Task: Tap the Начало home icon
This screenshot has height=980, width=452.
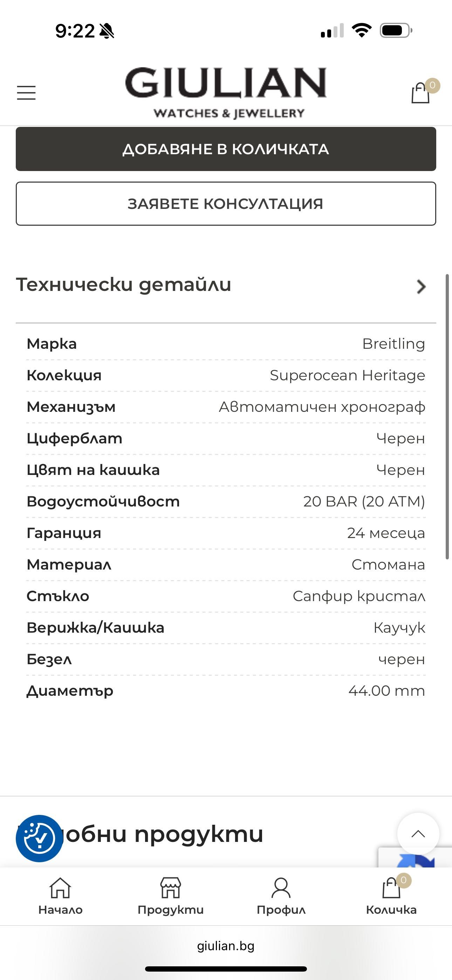Action: point(61,896)
